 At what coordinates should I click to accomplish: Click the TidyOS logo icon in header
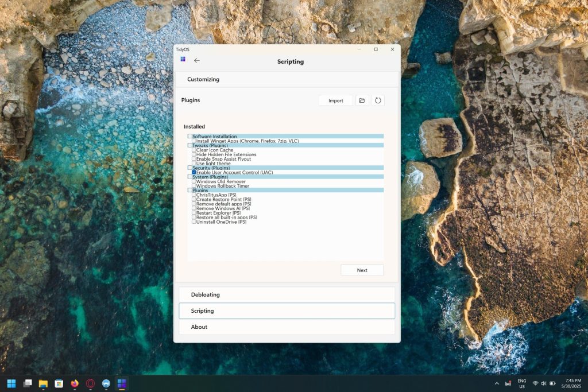pos(183,59)
